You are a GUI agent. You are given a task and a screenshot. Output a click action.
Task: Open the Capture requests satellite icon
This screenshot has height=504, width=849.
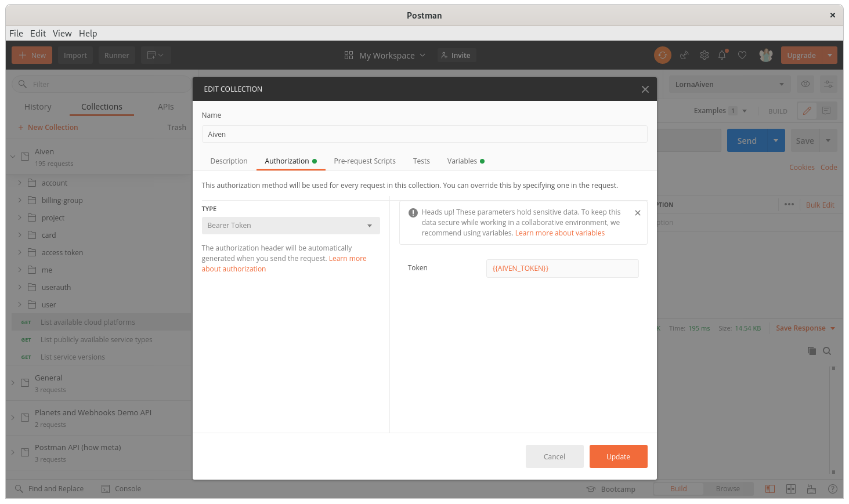pos(684,55)
